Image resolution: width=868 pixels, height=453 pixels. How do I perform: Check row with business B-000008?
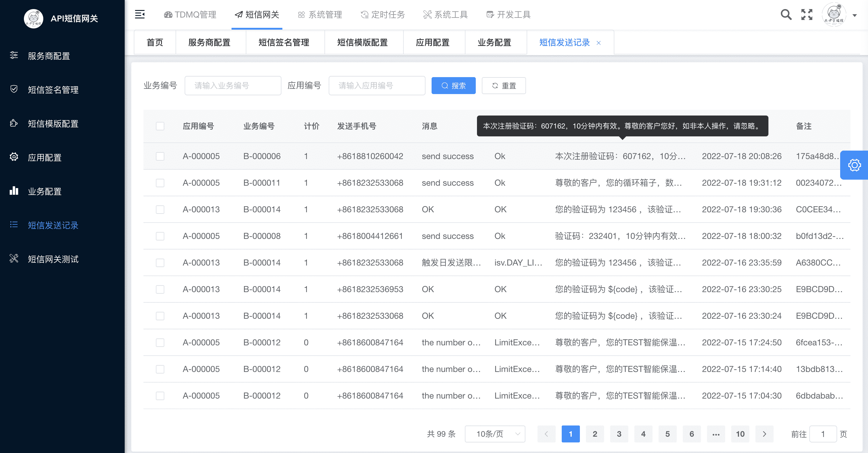(x=160, y=236)
